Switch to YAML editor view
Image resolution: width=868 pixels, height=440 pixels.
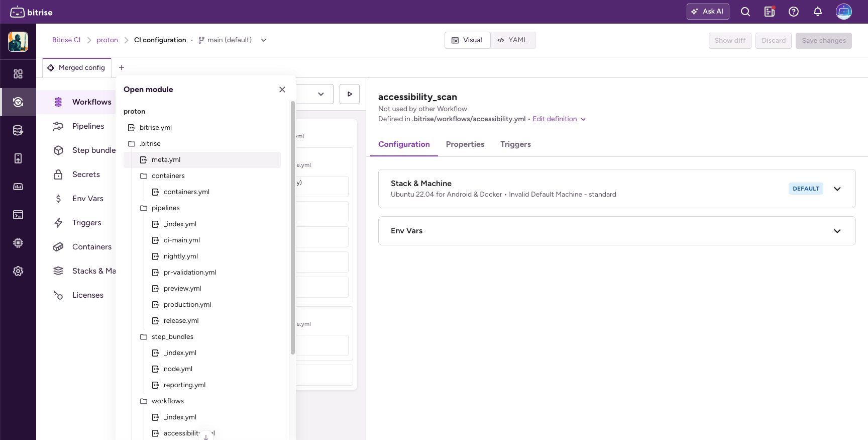(x=513, y=40)
